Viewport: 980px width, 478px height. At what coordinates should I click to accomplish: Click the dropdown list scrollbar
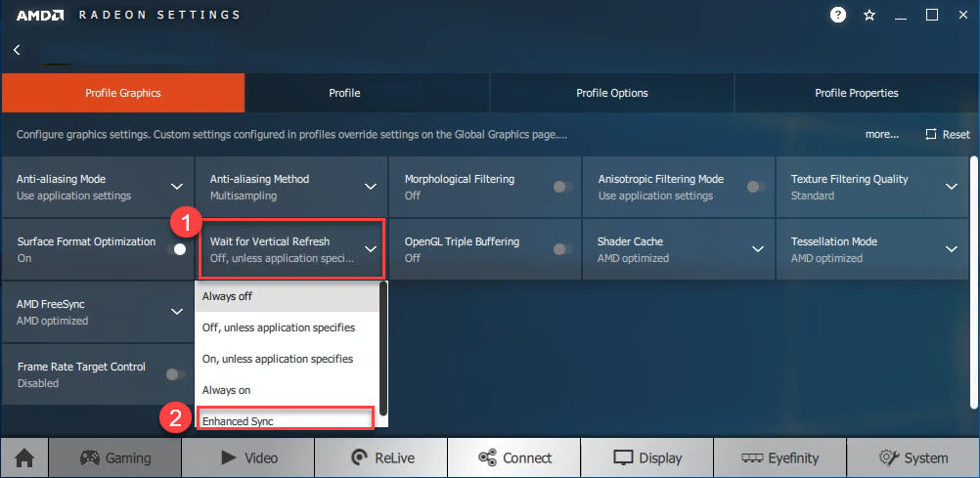[x=383, y=347]
